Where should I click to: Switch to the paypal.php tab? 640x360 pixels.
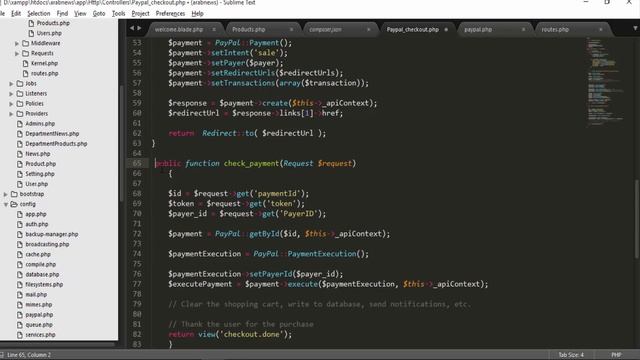478,29
